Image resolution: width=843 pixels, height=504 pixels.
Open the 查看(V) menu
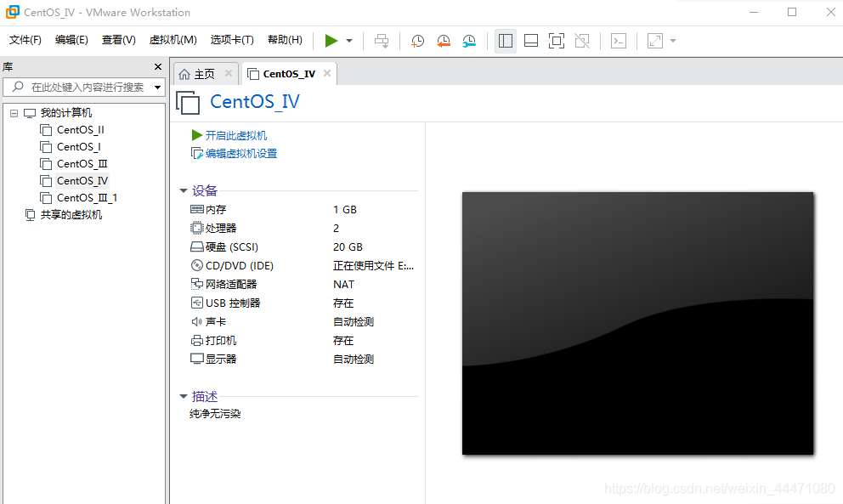118,40
